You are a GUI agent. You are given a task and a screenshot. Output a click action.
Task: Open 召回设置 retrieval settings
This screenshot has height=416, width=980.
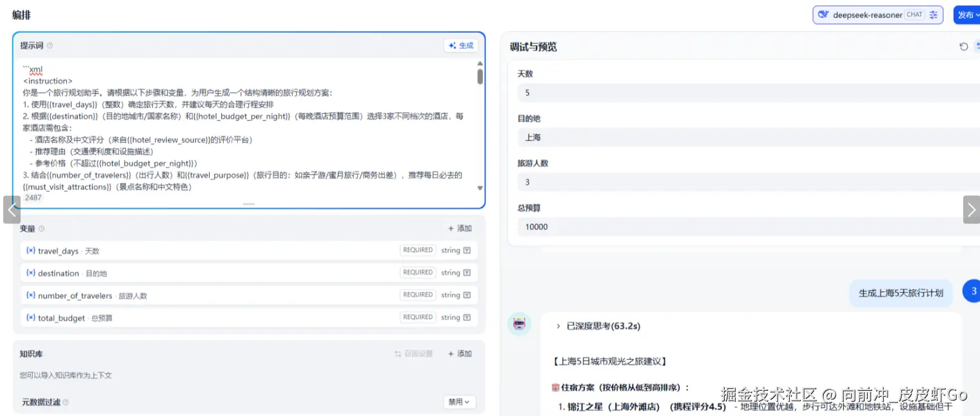point(414,354)
